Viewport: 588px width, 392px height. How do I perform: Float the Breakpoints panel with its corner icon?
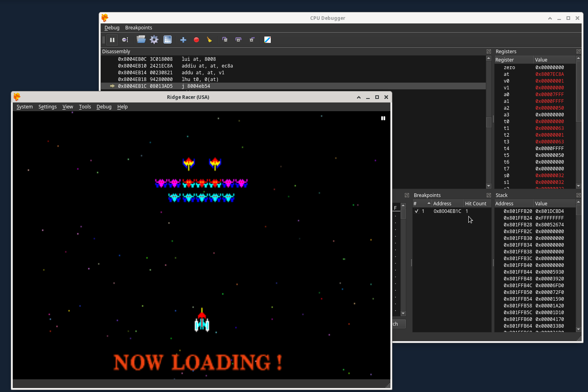click(489, 195)
